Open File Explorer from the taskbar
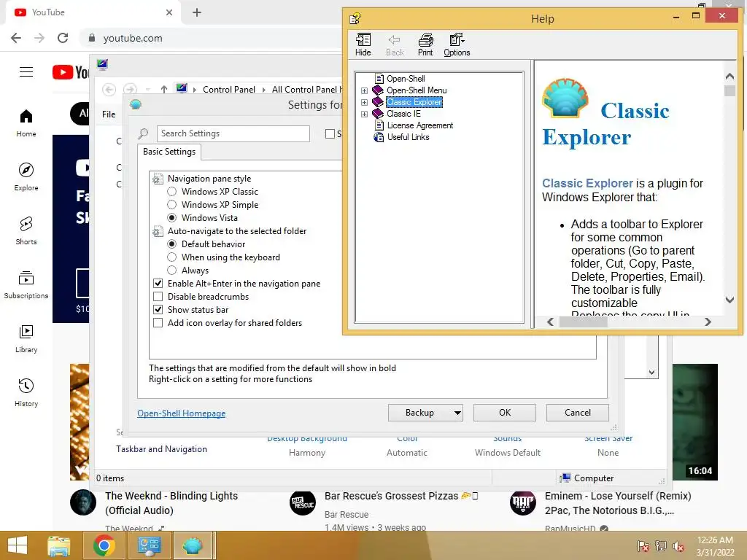The width and height of the screenshot is (747, 560). tap(58, 545)
